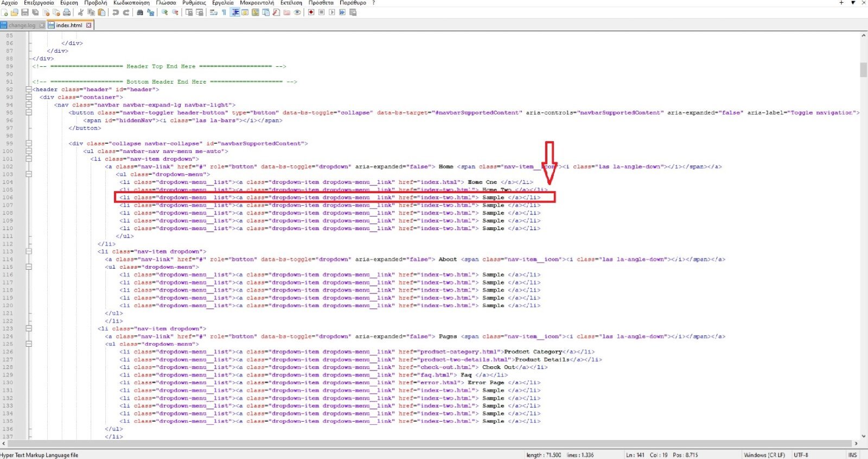Open the Αρχείο menu
This screenshot has height=459, width=868.
9,3
